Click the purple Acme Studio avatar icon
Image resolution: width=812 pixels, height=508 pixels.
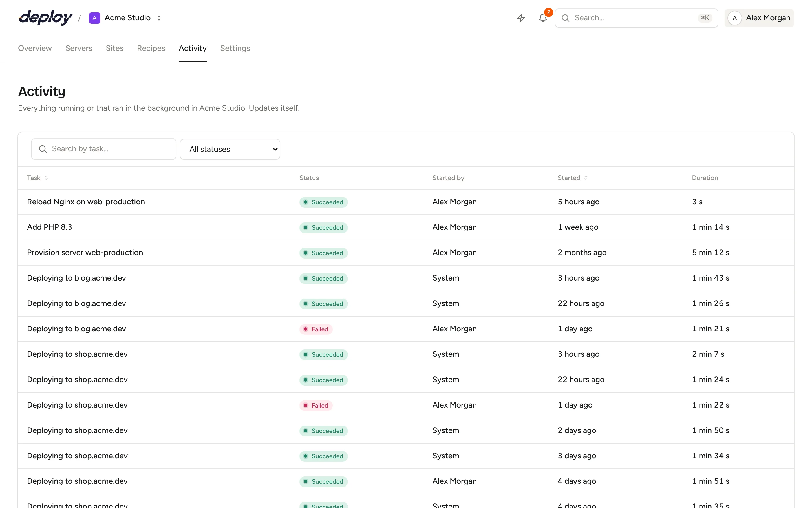click(x=95, y=18)
